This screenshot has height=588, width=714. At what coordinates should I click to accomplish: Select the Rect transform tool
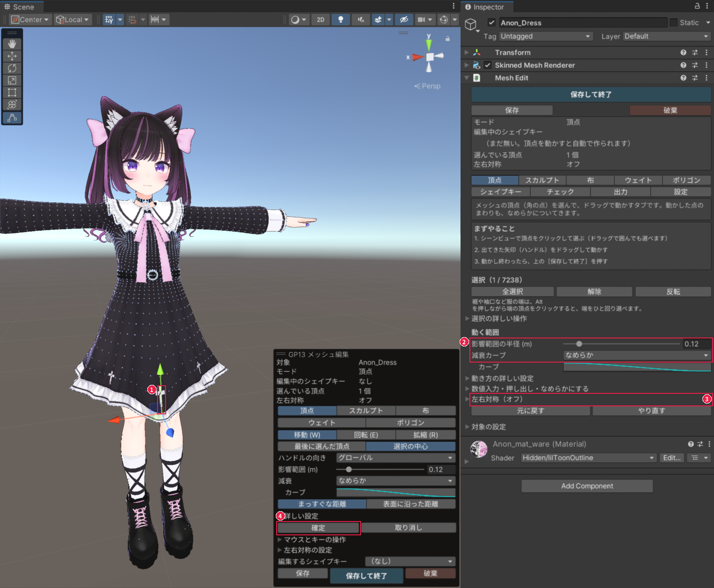[12, 92]
